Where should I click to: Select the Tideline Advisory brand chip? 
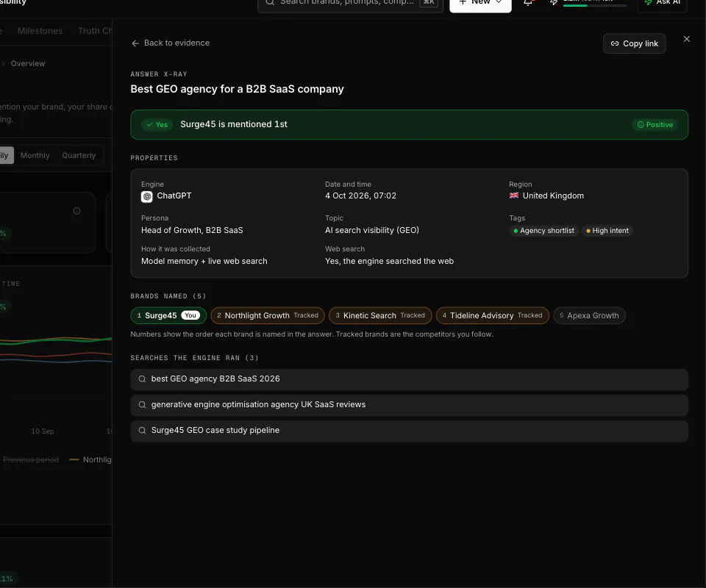(493, 315)
